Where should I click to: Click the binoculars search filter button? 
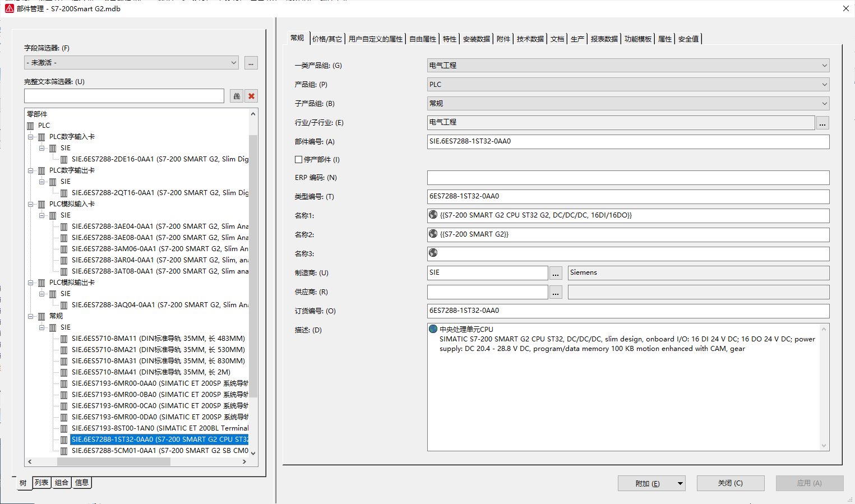point(237,96)
